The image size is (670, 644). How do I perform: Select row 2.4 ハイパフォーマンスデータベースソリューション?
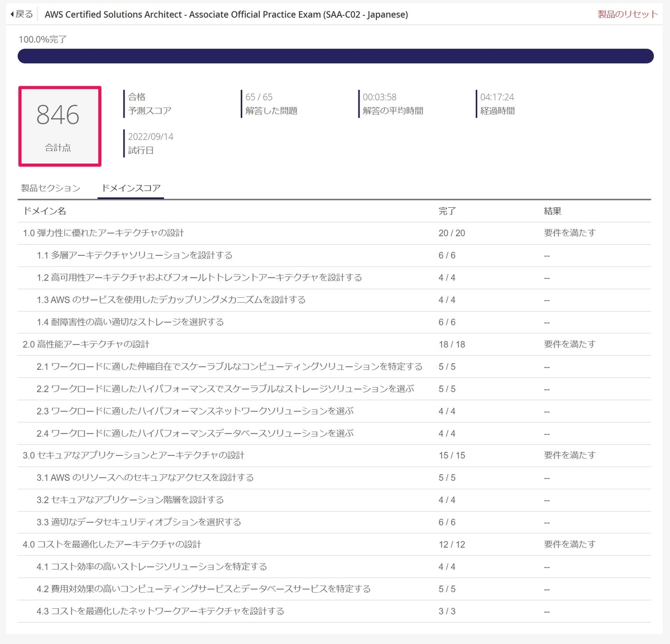point(334,433)
